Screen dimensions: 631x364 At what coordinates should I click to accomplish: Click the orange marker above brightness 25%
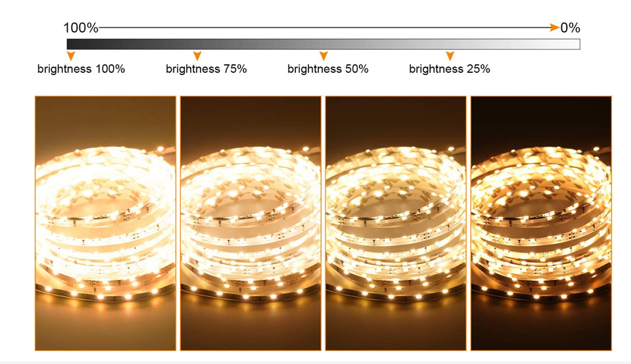450,56
